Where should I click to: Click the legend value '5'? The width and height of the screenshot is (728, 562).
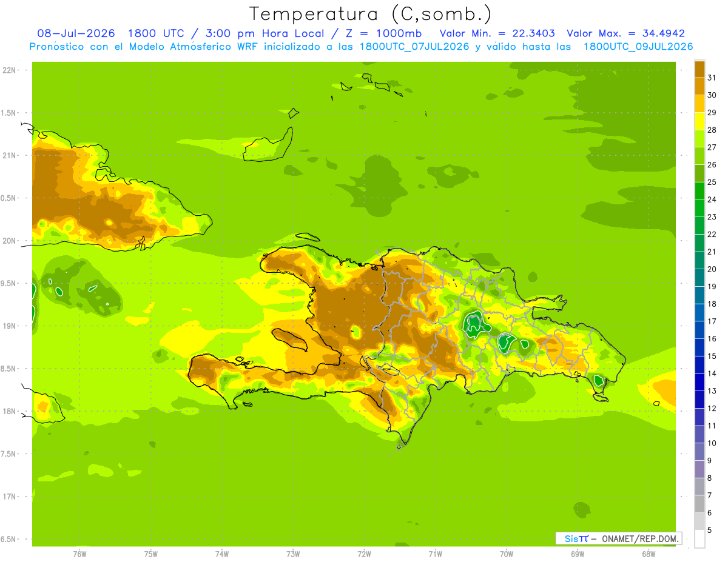coord(710,530)
